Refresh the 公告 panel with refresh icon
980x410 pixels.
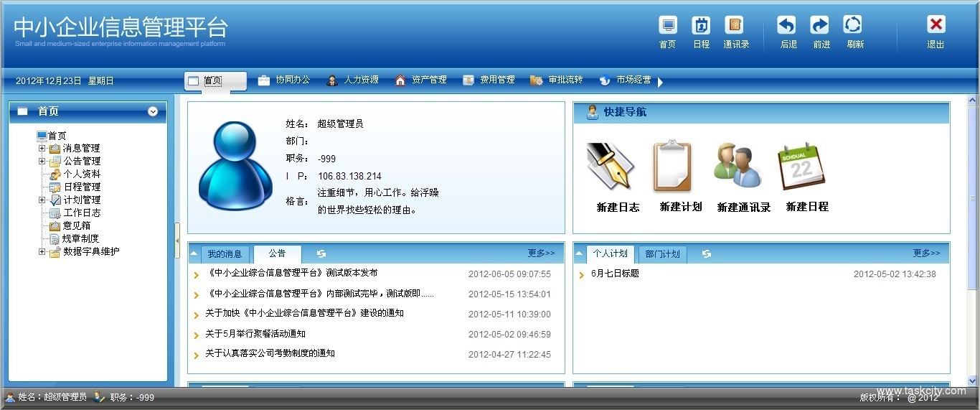click(x=321, y=253)
